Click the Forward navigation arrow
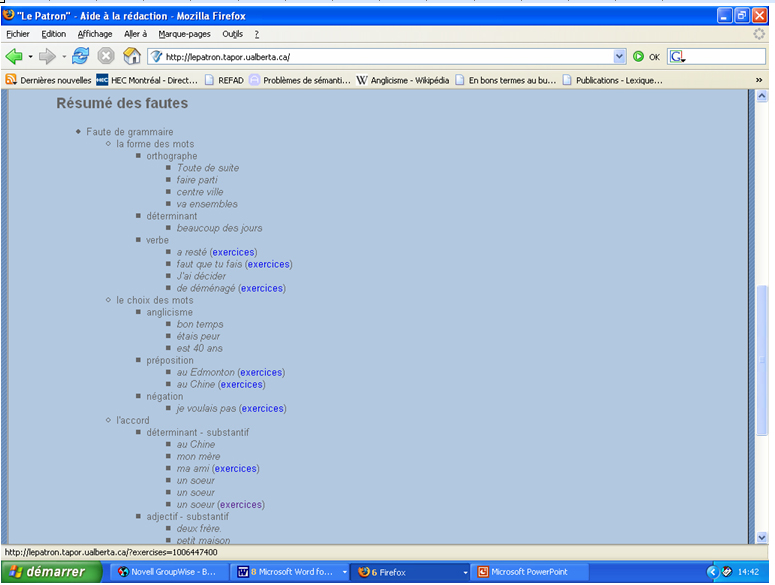 (x=47, y=57)
